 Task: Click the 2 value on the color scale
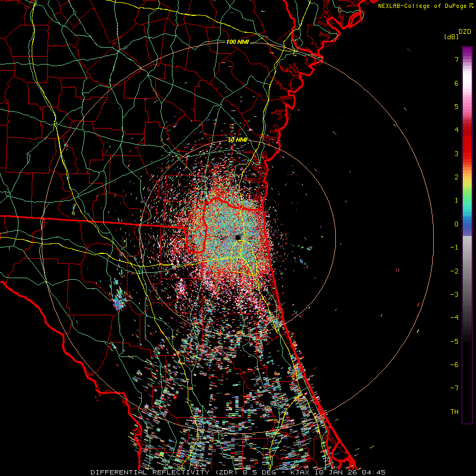456,177
